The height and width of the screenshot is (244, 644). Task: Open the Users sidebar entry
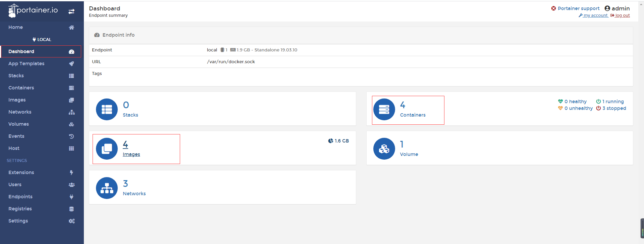coord(15,185)
